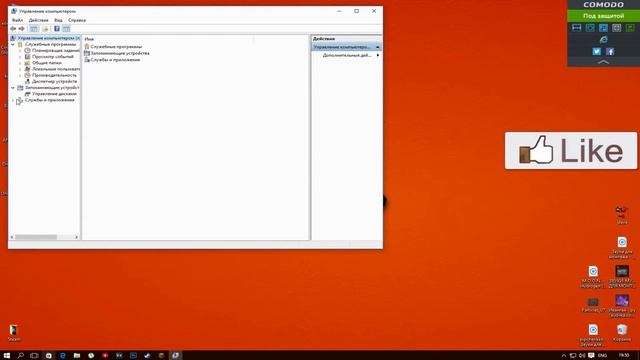Expand the Службы и приложения tree node
The width and height of the screenshot is (640, 360).
(13, 100)
